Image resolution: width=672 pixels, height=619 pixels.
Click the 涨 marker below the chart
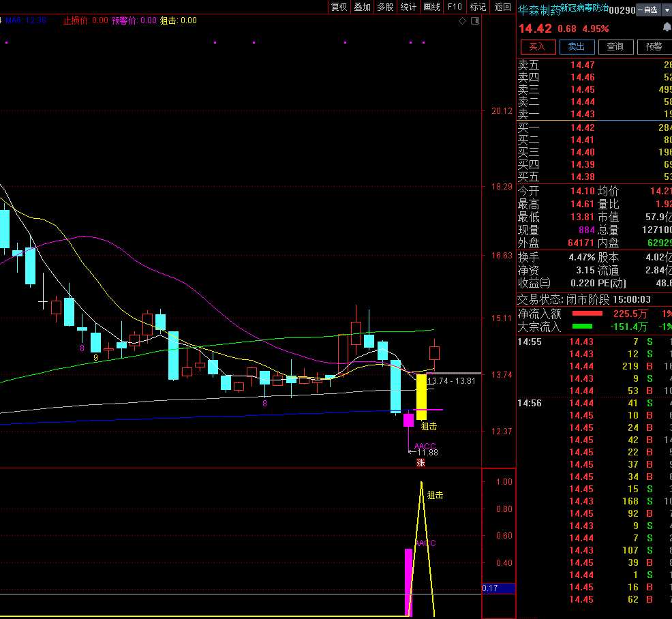tap(421, 462)
